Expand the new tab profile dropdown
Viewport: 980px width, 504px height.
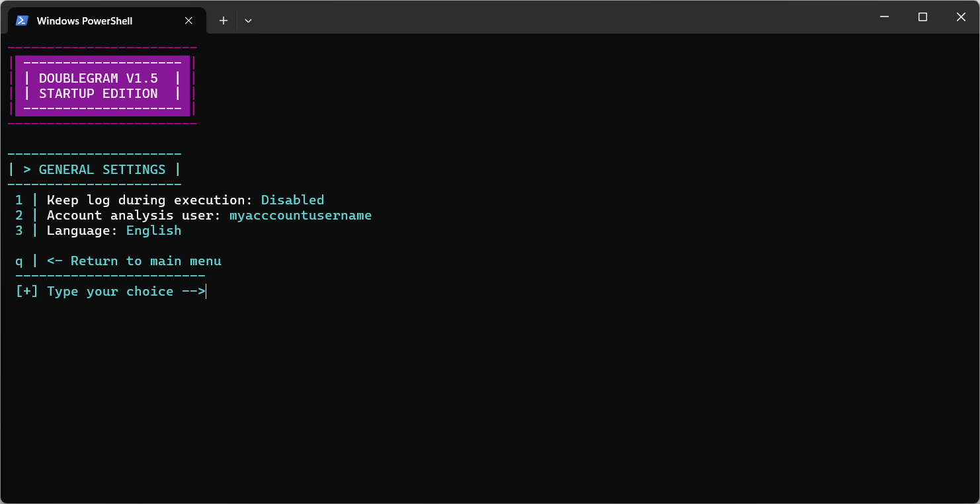[x=248, y=21]
